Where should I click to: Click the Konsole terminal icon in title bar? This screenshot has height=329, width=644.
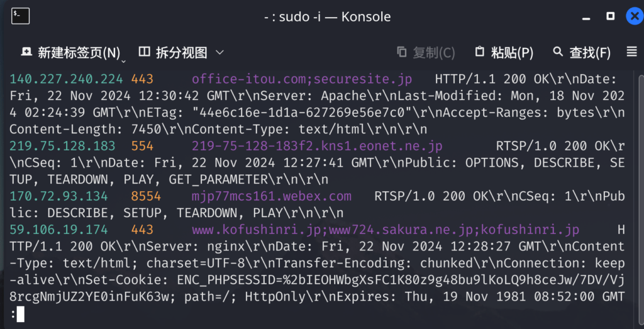pyautogui.click(x=20, y=16)
